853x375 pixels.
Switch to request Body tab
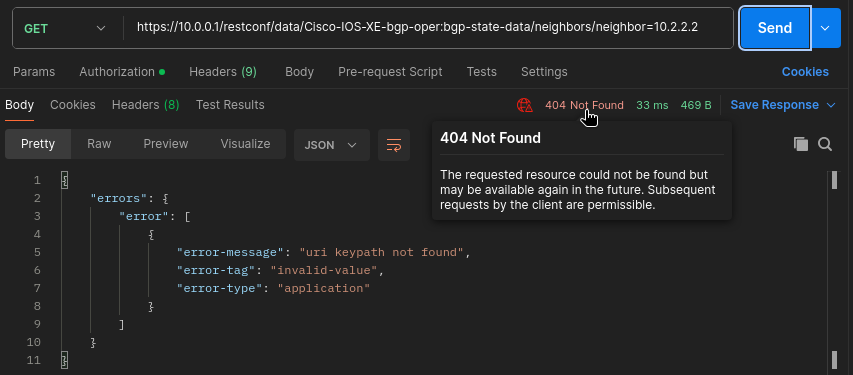coord(299,72)
